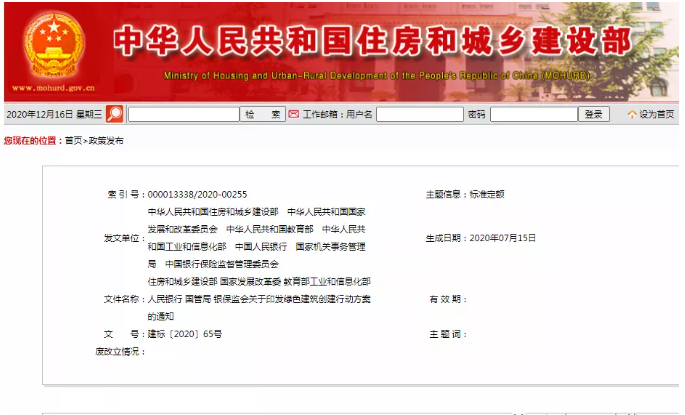Open 政策发布 in the breadcrumb
685x415 pixels.
coord(106,141)
